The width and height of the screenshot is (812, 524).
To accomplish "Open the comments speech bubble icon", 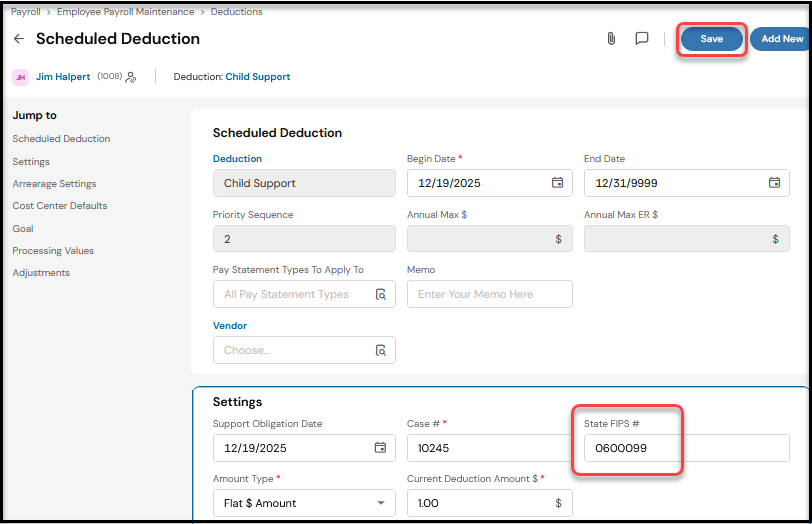I will click(642, 39).
